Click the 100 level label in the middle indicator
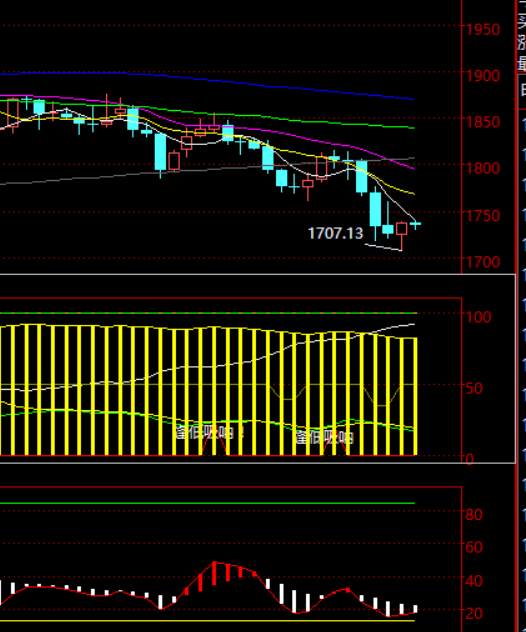Screen dimensions: 526x632 point(479,317)
